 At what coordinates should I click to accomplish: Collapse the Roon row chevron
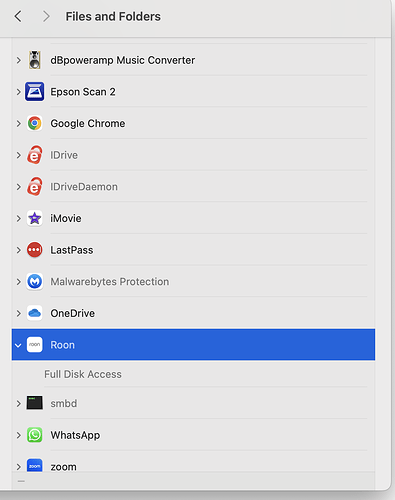click(x=18, y=345)
